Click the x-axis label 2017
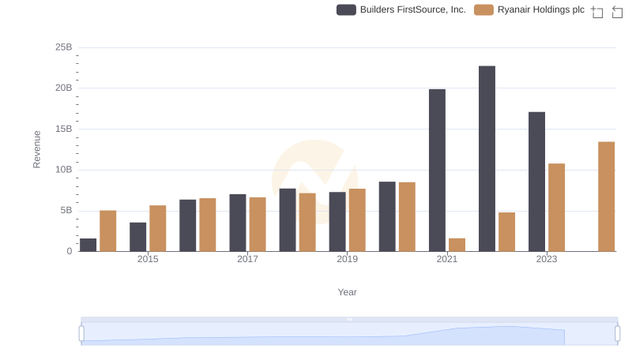The width and height of the screenshot is (632, 364). [x=247, y=259]
